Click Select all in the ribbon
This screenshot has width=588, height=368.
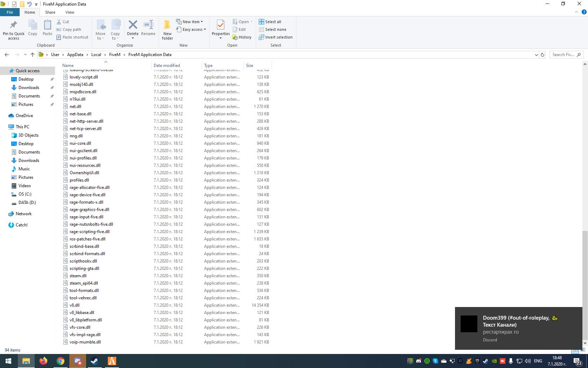[270, 22]
